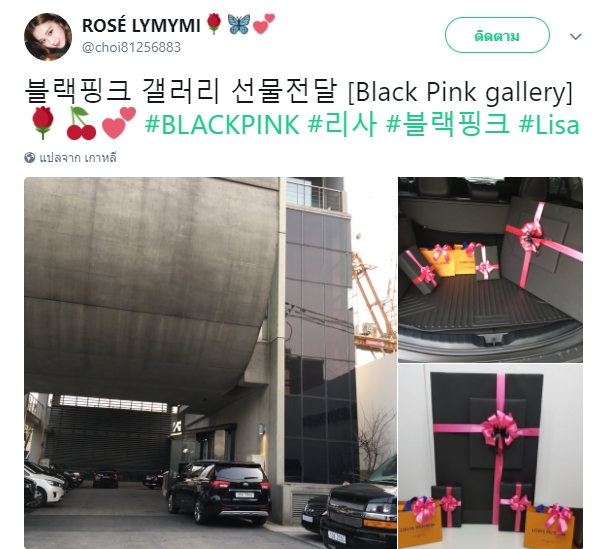Expand the tweet options chevron

tap(575, 36)
